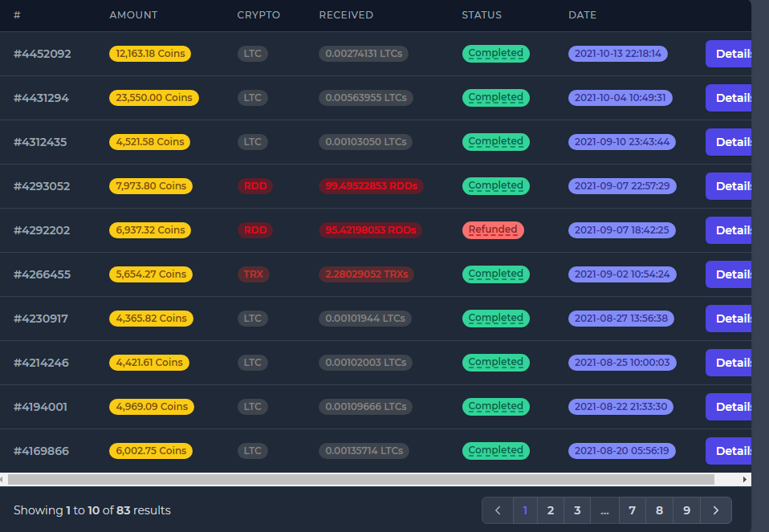The height and width of the screenshot is (532, 769).
Task: Open Details for withdrawal #4214246
Action: [728, 363]
